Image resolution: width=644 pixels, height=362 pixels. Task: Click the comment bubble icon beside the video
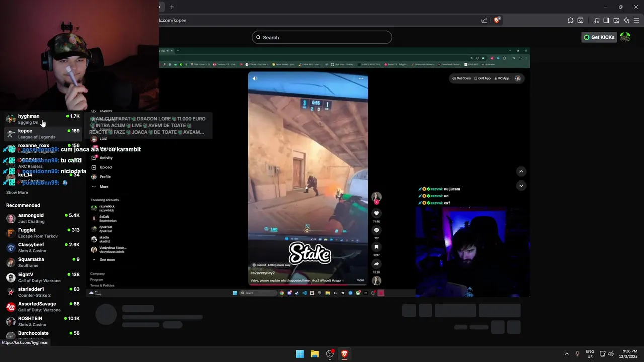pyautogui.click(x=376, y=230)
